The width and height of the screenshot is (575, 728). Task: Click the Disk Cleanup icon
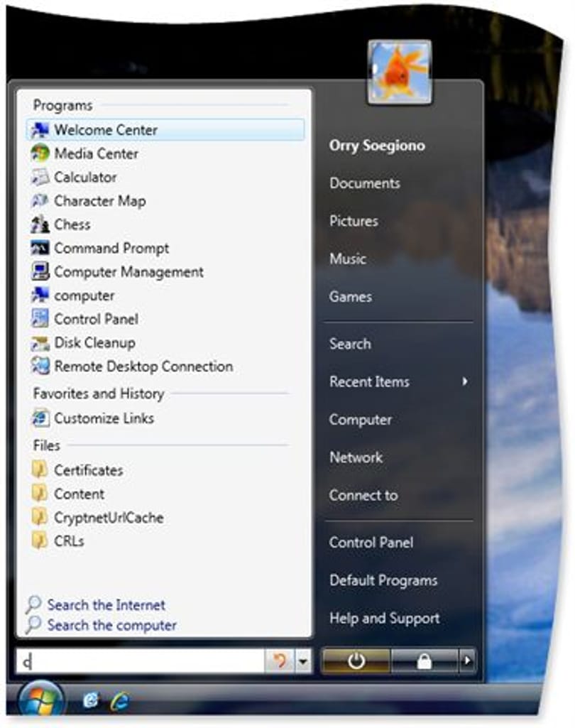[40, 343]
